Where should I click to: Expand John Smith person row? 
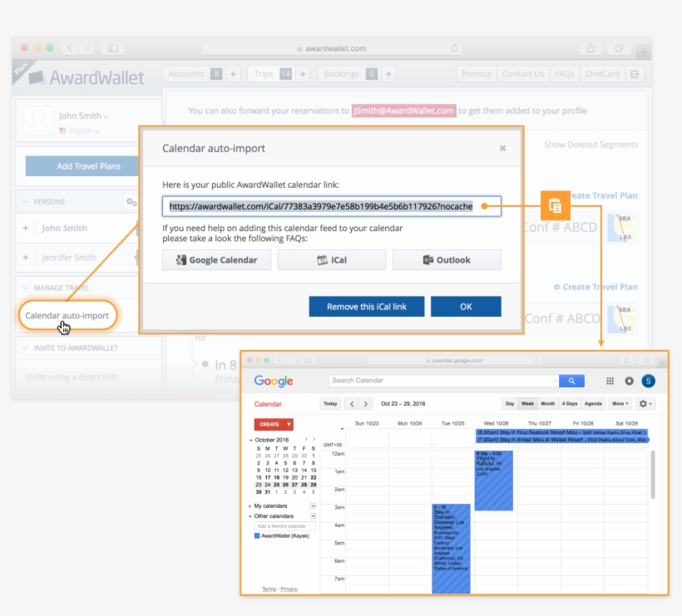[26, 228]
